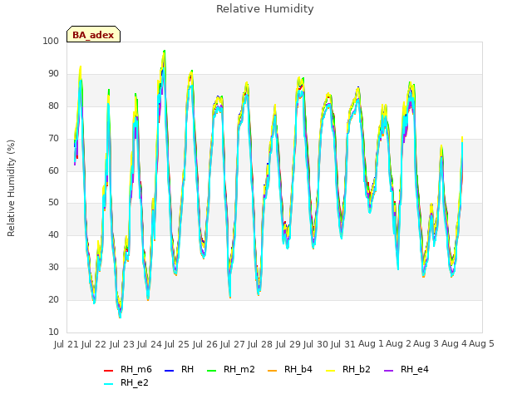Click the red RH_m6 legend color marker
This screenshot has height=399, width=532.
[x=108, y=371]
